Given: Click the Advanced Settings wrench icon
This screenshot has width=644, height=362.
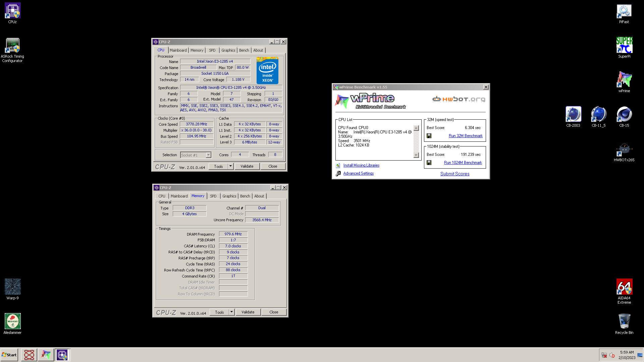Looking at the screenshot, I should coord(338,173).
